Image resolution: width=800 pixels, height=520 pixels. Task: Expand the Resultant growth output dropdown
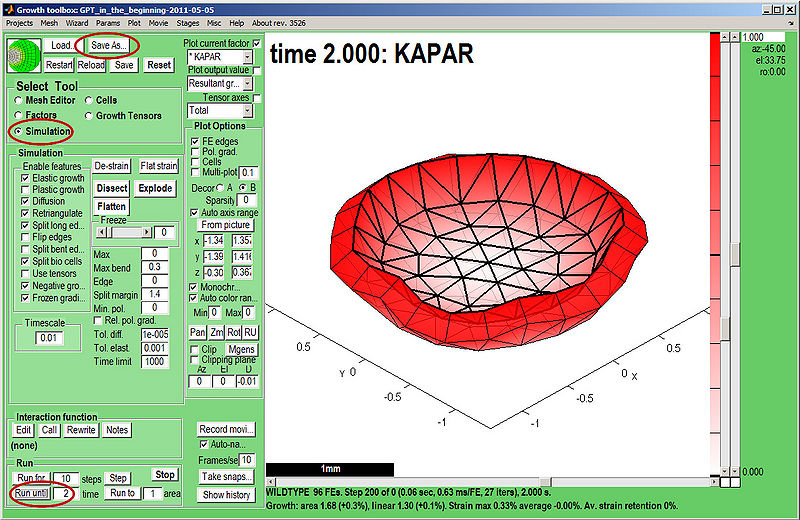(x=220, y=84)
